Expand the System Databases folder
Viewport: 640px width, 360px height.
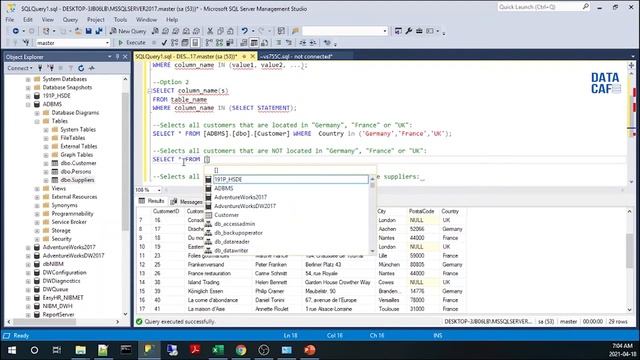tap(28, 79)
